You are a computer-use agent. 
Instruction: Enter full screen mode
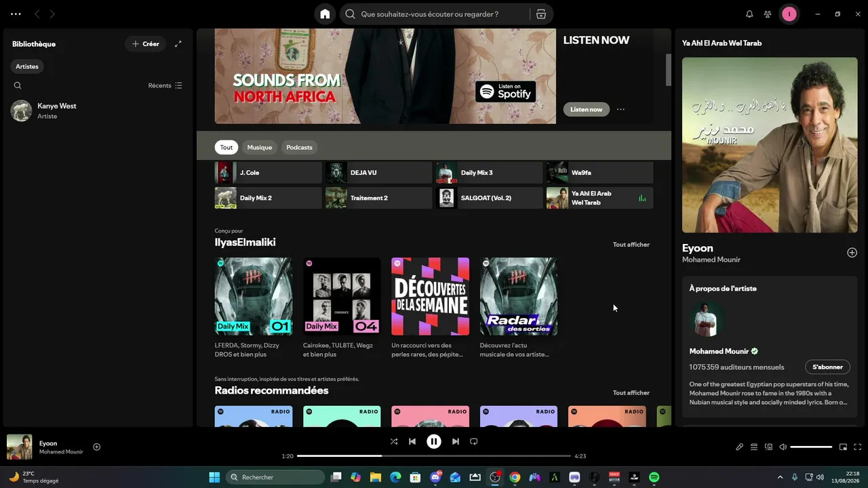pyautogui.click(x=857, y=447)
